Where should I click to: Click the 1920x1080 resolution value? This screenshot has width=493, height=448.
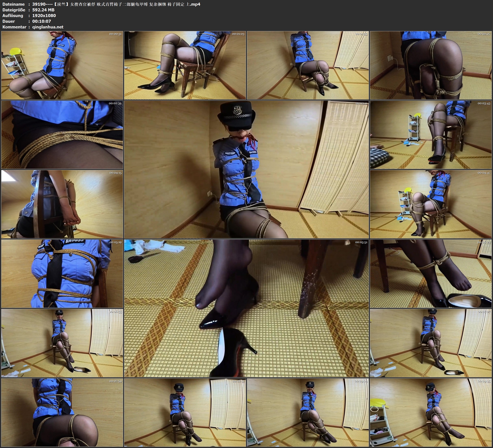tap(44, 15)
